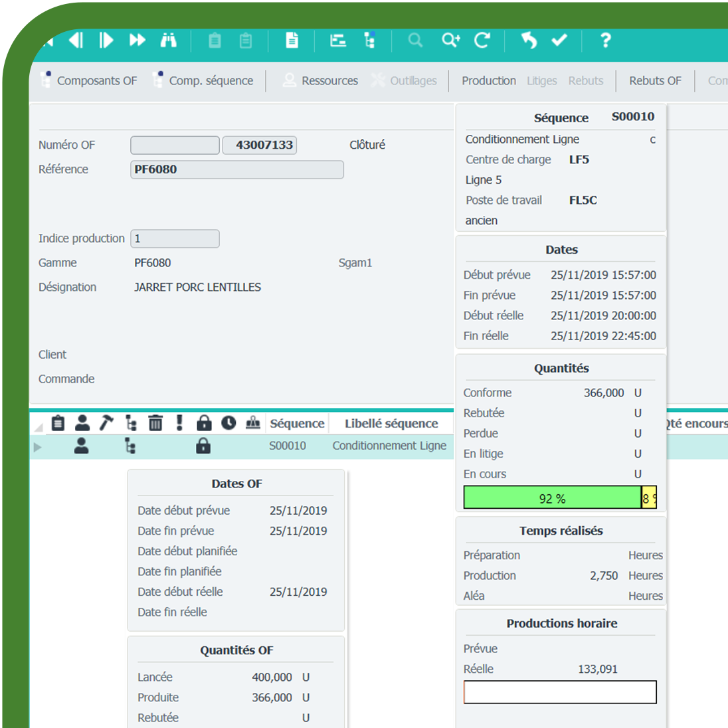
Task: Go to the last record with fast-forward arrows
Action: [x=137, y=41]
